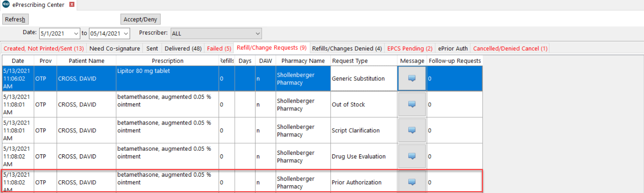Open message for Prior Authorization request
This screenshot has height=193, width=644.
pos(412,182)
